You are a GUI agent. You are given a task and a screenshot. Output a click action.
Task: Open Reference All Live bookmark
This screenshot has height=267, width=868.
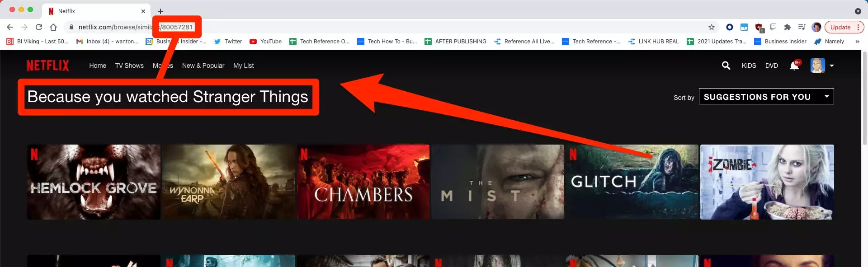click(524, 42)
